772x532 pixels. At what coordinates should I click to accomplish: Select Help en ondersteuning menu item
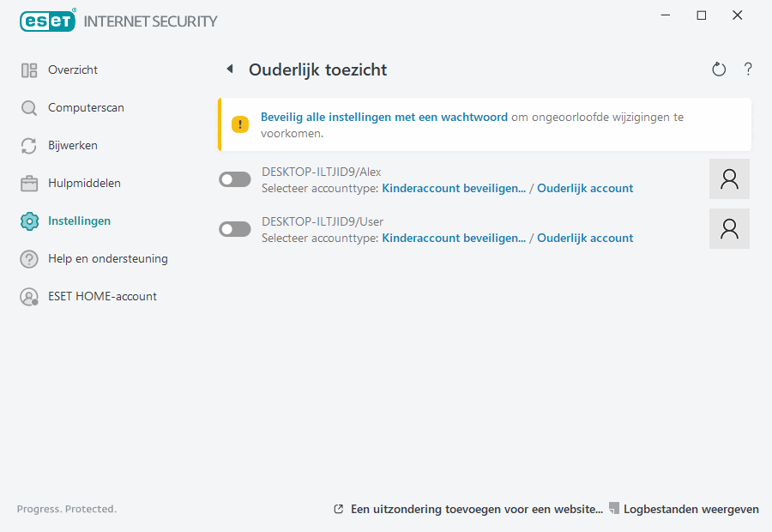[x=107, y=259]
